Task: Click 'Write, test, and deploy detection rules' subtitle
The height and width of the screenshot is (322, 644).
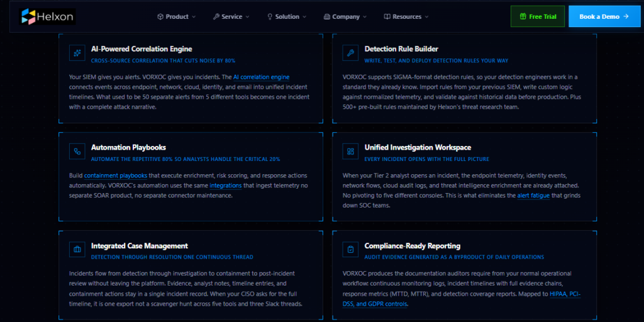Action: coord(436,61)
